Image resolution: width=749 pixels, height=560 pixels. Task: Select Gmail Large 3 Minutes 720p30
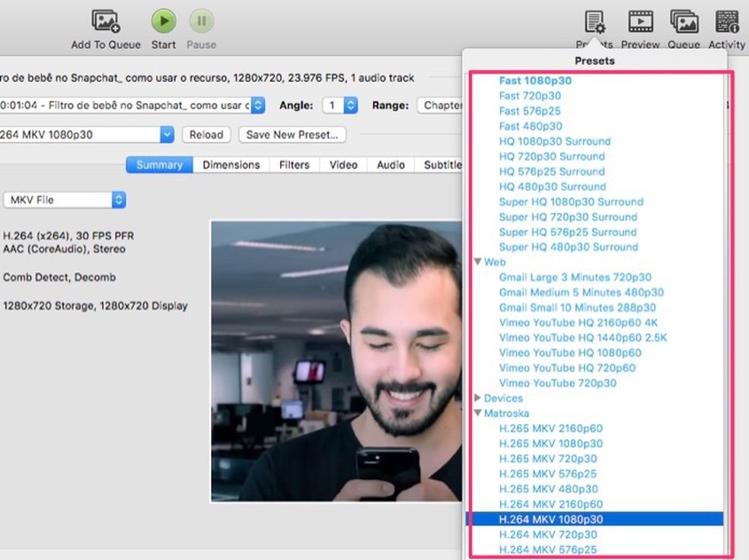575,278
